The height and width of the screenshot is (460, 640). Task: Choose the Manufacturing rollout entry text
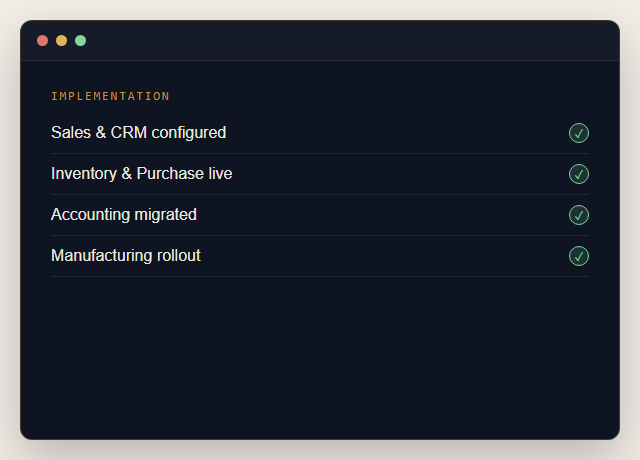126,256
